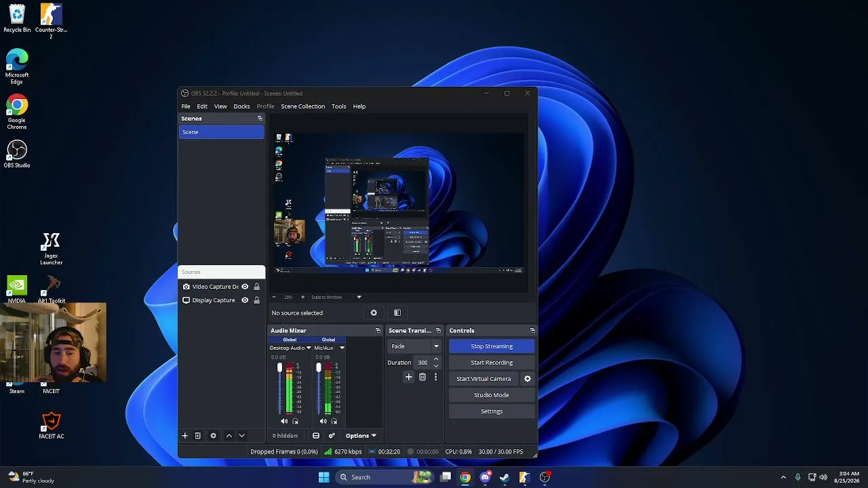Open the virtual camera settings gear

[x=528, y=379]
